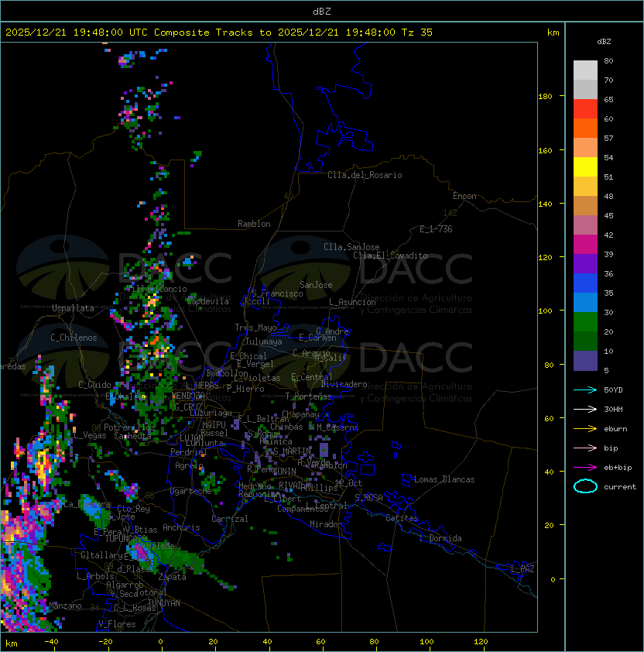Click the '-20' tick on horizontal axis
The image size is (644, 652).
pyautogui.click(x=105, y=642)
